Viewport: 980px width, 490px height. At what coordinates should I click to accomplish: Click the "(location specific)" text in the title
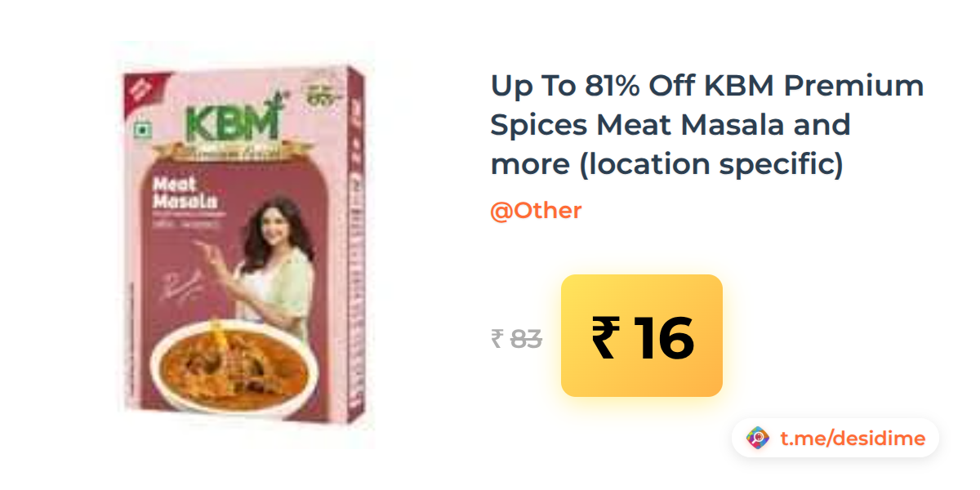click(x=711, y=164)
